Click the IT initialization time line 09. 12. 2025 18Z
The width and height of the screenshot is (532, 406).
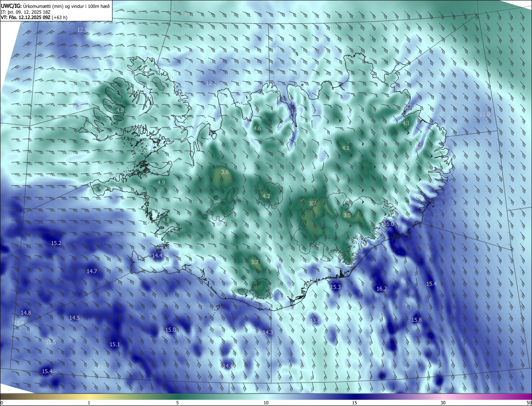click(x=25, y=12)
